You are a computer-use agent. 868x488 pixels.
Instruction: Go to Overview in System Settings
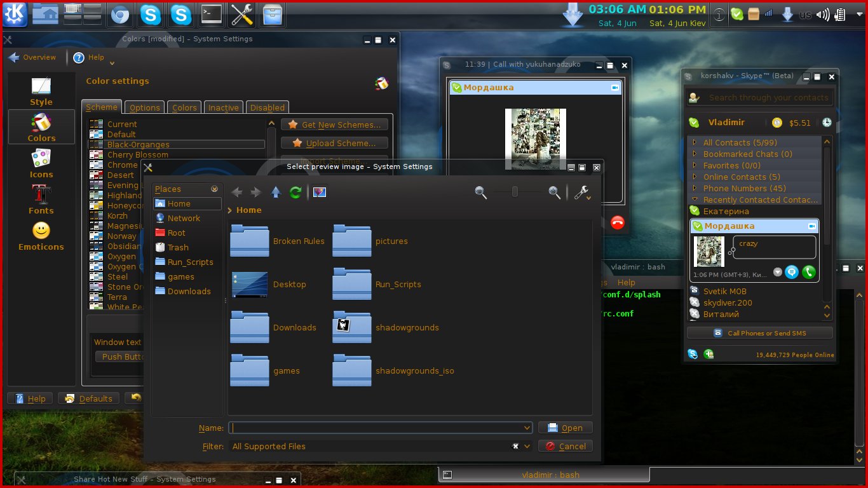coord(32,57)
